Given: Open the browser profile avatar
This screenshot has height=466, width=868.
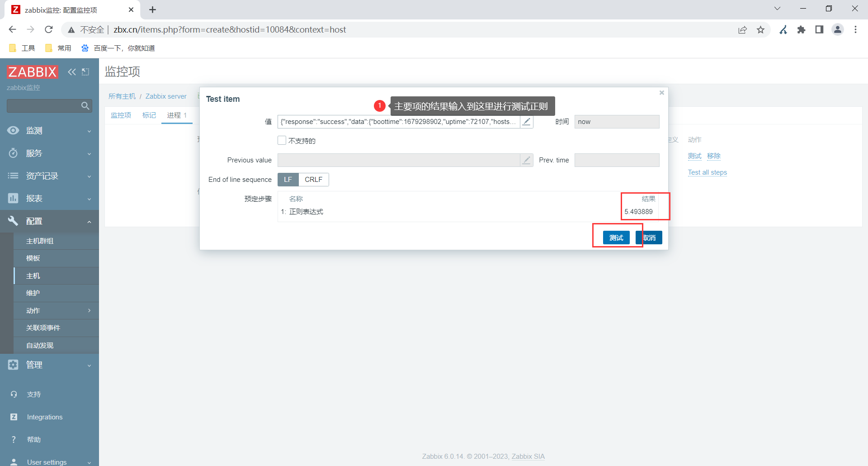Looking at the screenshot, I should tap(838, 30).
